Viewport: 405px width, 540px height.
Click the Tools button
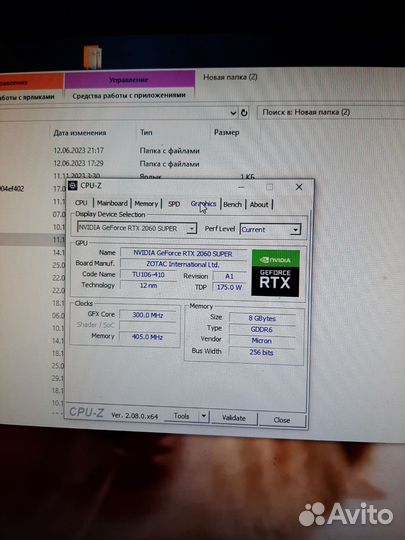(181, 416)
